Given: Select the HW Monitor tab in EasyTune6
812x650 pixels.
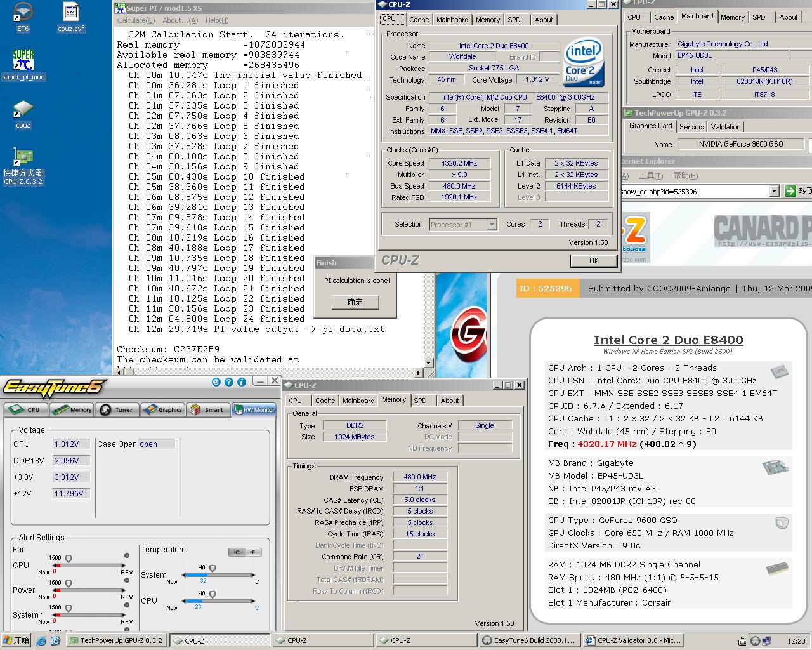Looking at the screenshot, I should pyautogui.click(x=254, y=409).
